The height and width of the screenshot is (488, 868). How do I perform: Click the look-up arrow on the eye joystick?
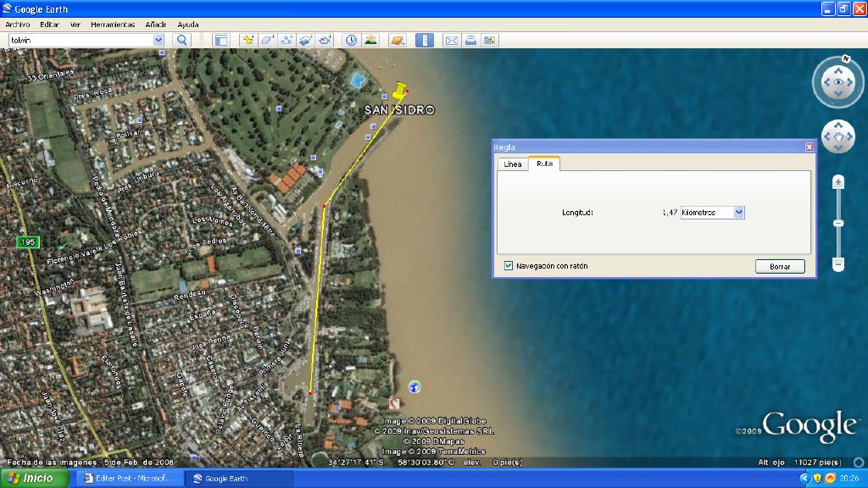pos(838,71)
